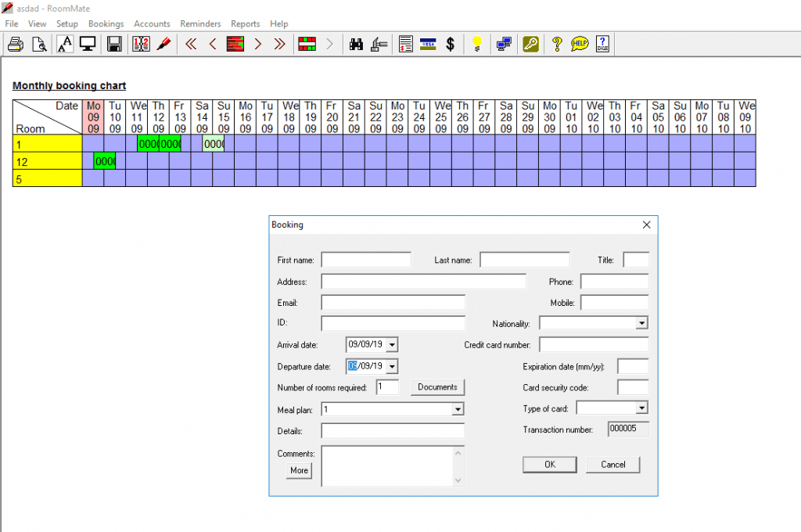
Task: Focus the Credit card number field
Action: point(594,344)
